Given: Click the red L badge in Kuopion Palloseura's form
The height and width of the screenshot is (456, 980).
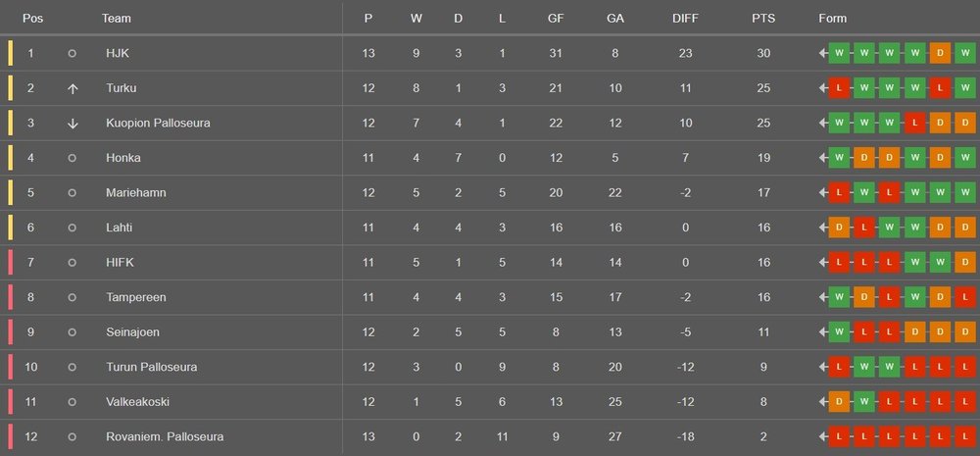Looking at the screenshot, I should 915,124.
